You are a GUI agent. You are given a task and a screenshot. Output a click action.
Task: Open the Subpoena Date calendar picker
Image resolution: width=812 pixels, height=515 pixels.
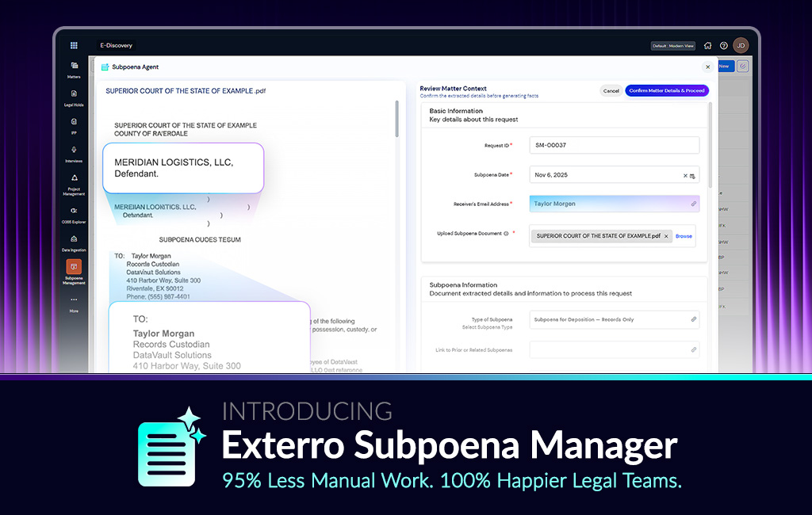pyautogui.click(x=692, y=176)
